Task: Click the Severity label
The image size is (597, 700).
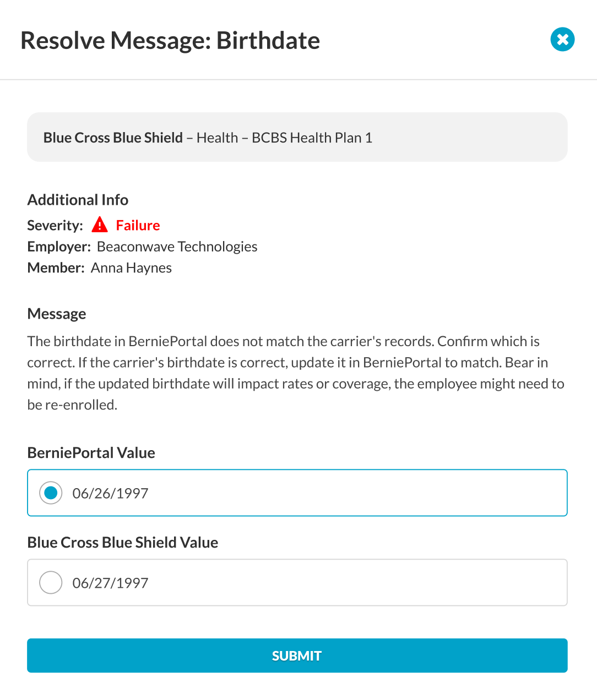Action: click(55, 225)
